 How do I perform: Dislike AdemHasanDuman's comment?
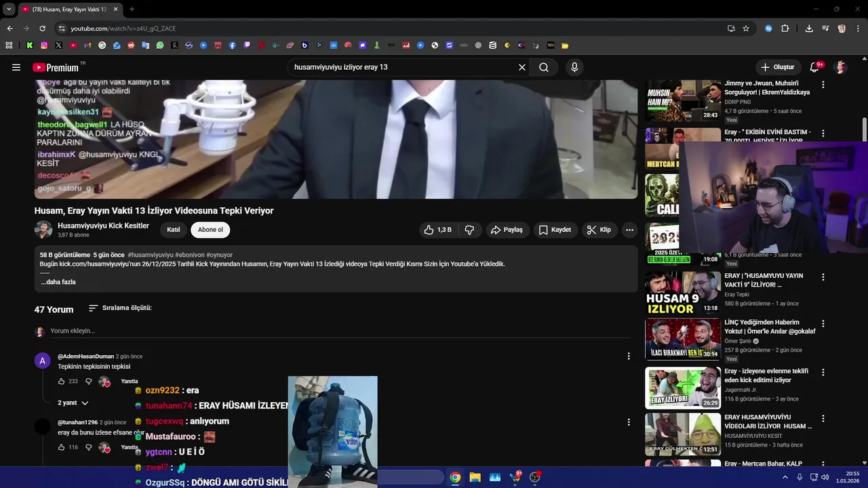88,382
